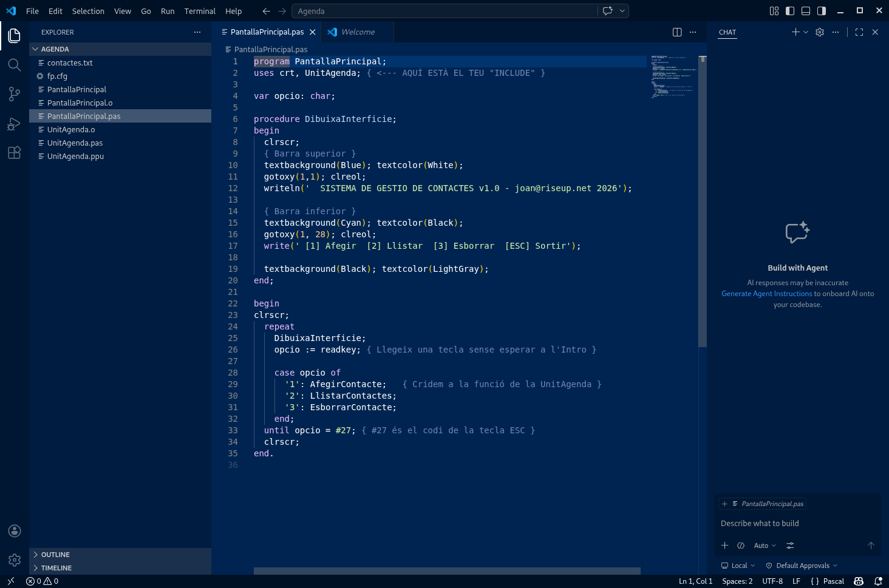Click the Generate Agent Instructions link
Image resolution: width=889 pixels, height=588 pixels.
pos(766,293)
